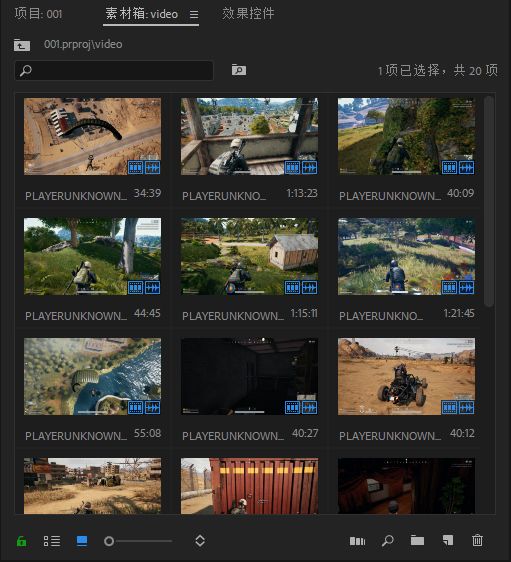Click audio waveform badge on 44:45 clip
Screen dimensions: 511x562
(x=152, y=287)
